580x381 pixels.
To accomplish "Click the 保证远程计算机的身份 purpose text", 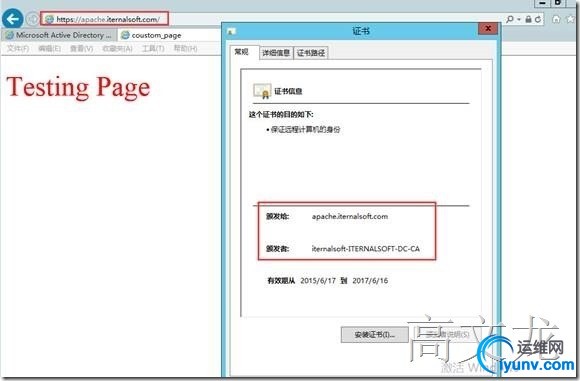I will (305, 129).
